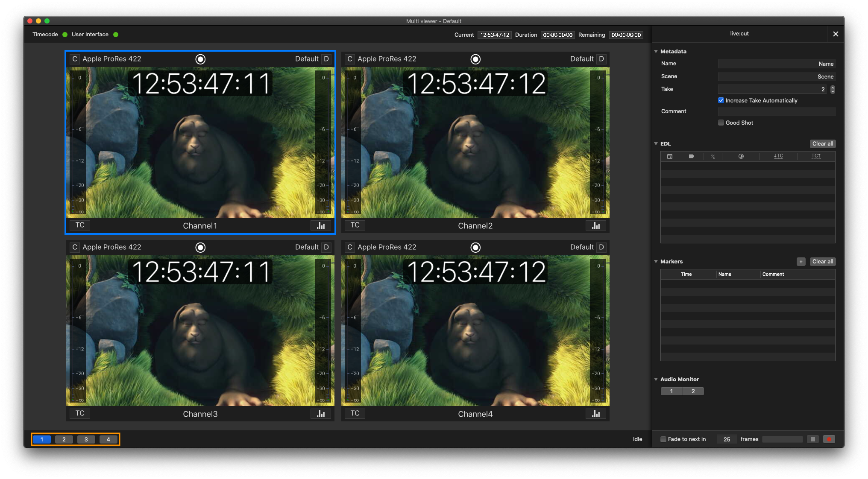Image resolution: width=868 pixels, height=479 pixels.
Task: Toggle TC button on Channel4
Action: (355, 413)
